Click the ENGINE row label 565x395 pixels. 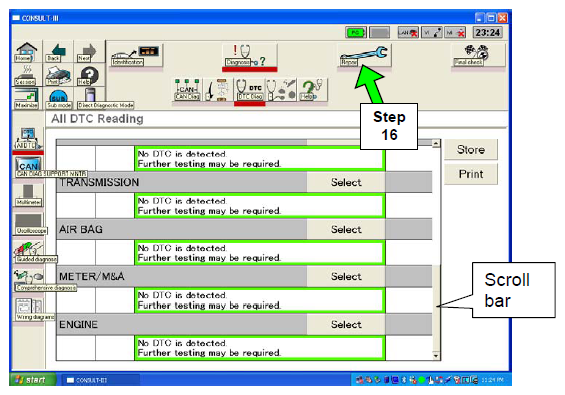tap(79, 324)
